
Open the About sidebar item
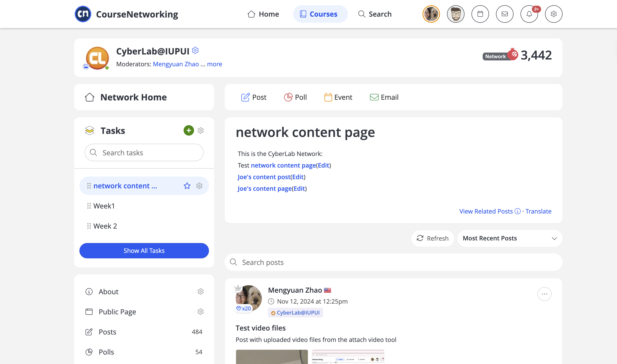pyautogui.click(x=109, y=291)
